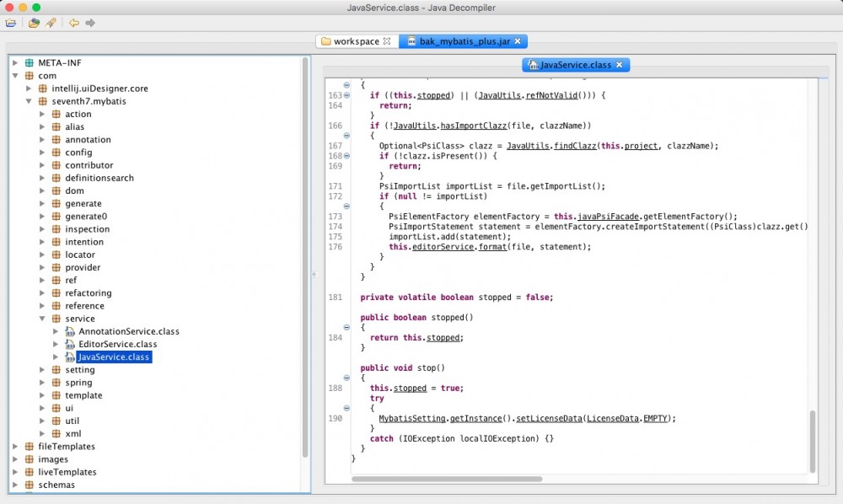Click the liveTemplates package icon
843x504 pixels.
click(x=30, y=472)
